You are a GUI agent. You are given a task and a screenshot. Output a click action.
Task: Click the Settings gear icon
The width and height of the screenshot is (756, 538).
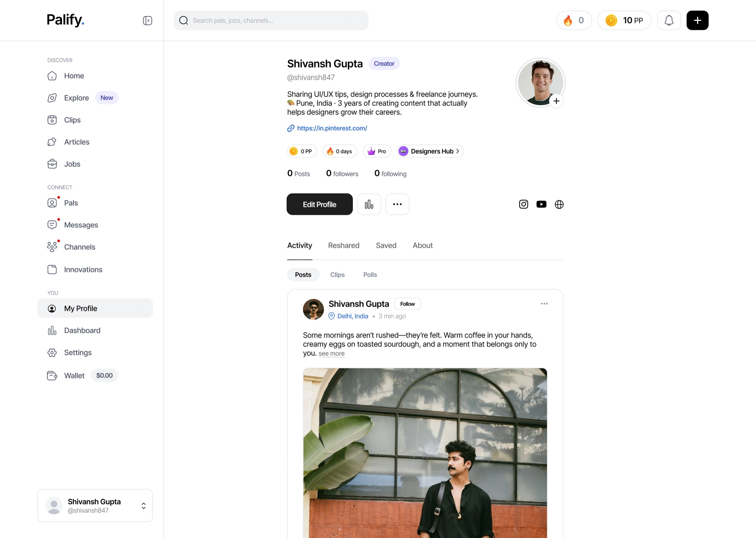(x=52, y=353)
